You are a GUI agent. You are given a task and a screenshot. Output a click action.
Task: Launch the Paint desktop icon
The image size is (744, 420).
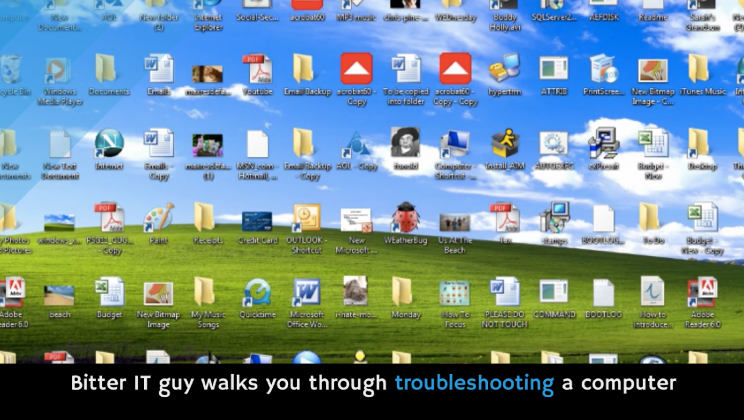[x=158, y=217]
